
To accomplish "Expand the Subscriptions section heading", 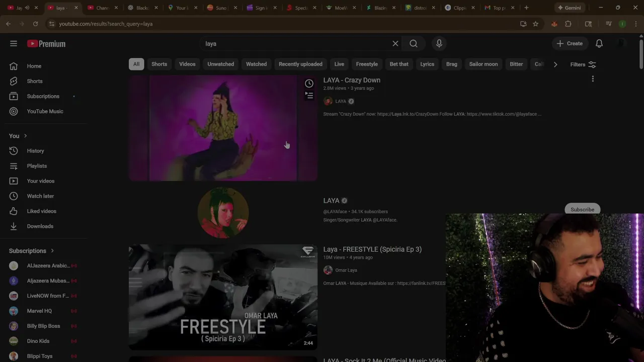I will pos(31,250).
